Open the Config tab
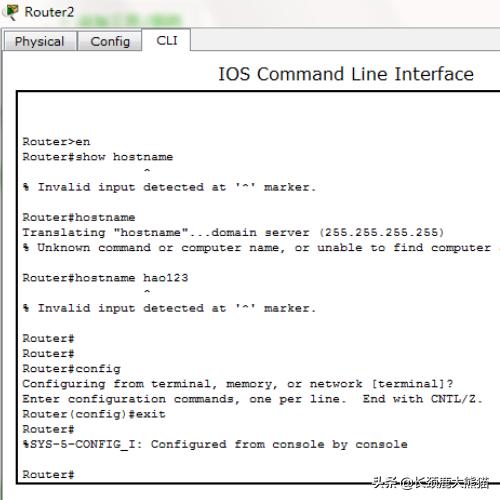 pos(110,41)
